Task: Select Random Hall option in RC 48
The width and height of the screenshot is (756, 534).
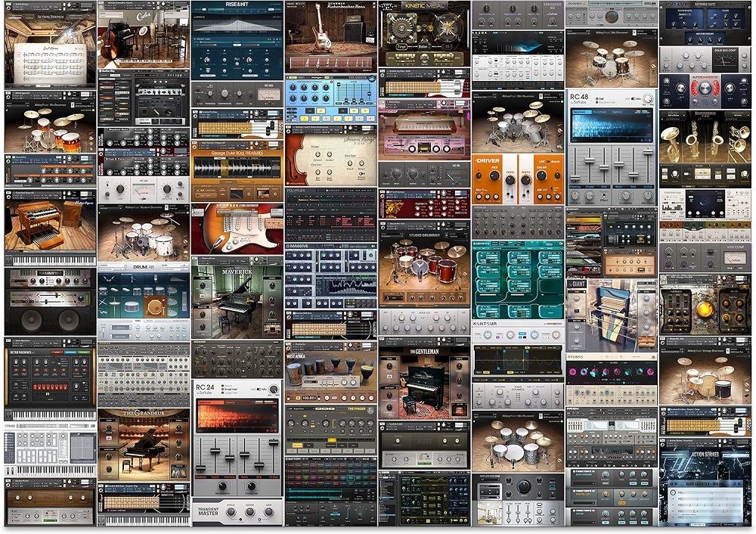Action: [x=603, y=102]
